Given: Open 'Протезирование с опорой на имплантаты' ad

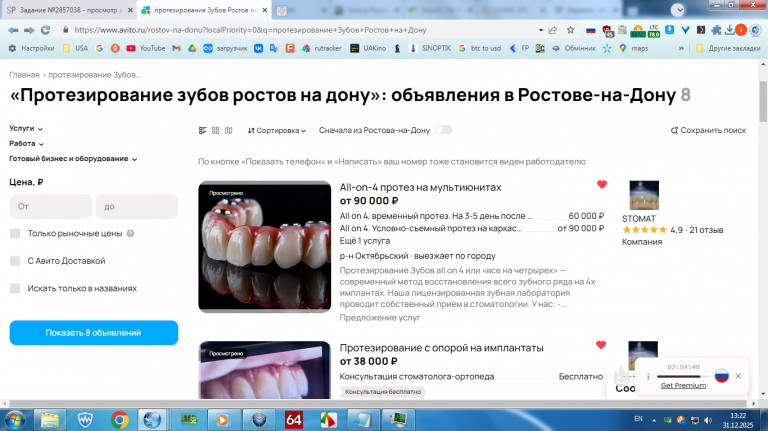Looking at the screenshot, I should click(441, 348).
